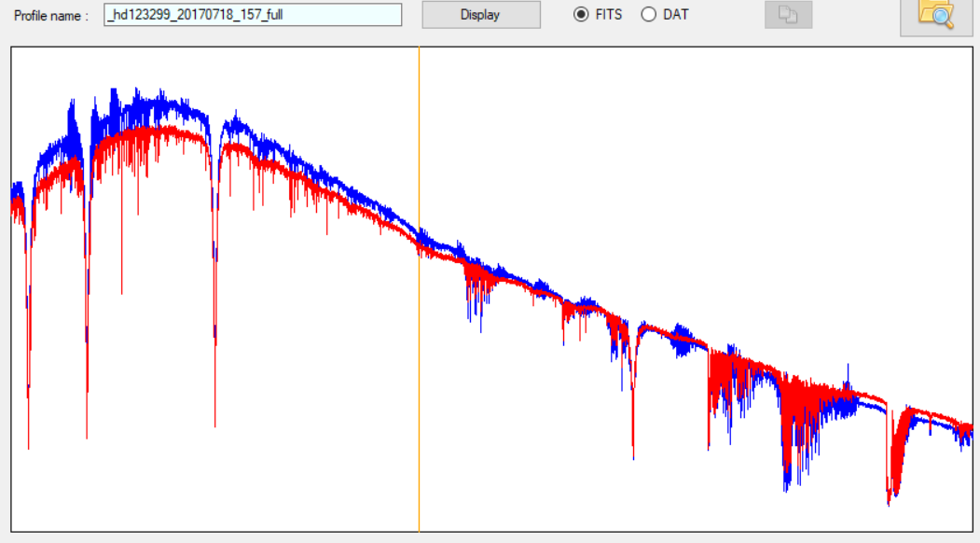Image resolution: width=980 pixels, height=543 pixels.
Task: Click the FITS label text
Action: [x=608, y=15]
